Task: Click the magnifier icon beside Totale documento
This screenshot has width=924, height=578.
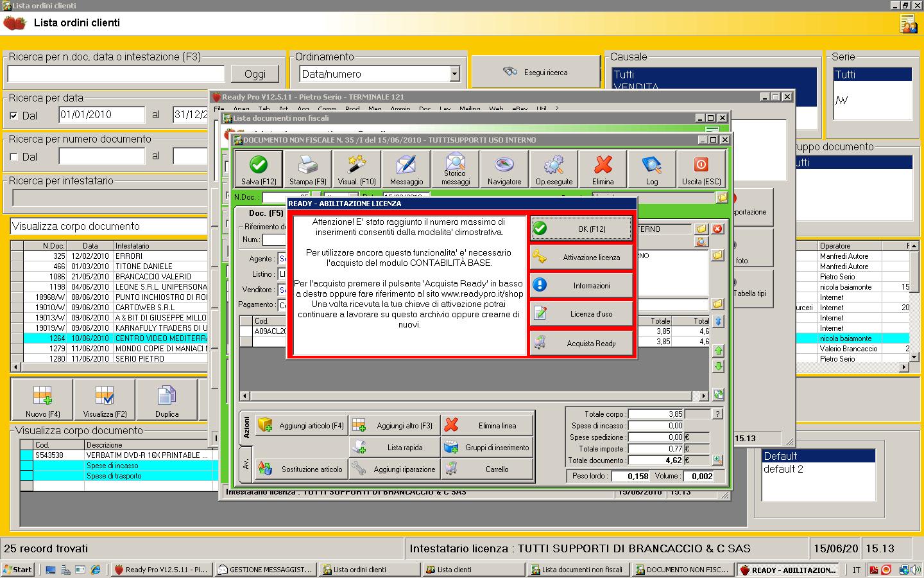Action: (717, 460)
